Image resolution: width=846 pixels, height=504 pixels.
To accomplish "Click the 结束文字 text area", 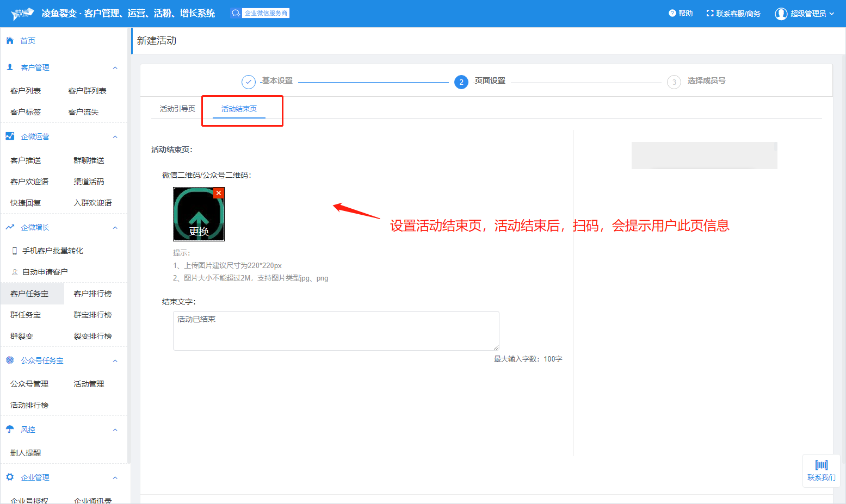I will 336,331.
